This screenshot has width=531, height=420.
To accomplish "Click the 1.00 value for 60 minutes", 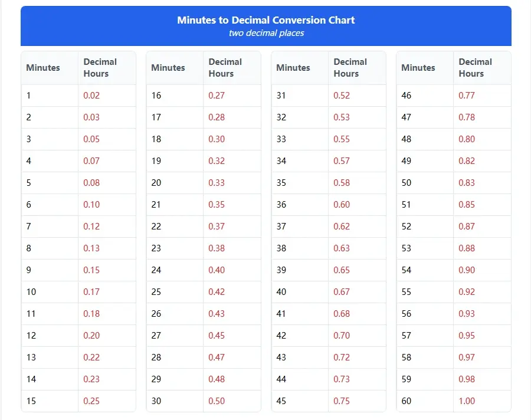I will click(x=467, y=401).
